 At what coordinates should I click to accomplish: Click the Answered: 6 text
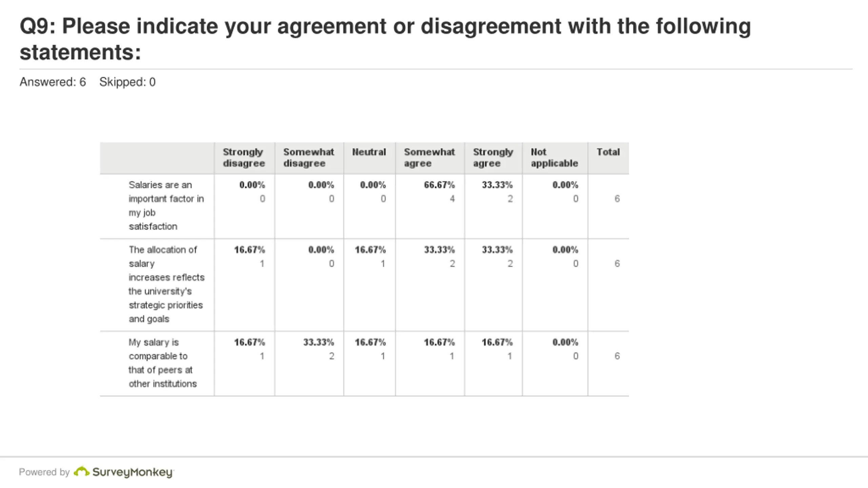53,82
